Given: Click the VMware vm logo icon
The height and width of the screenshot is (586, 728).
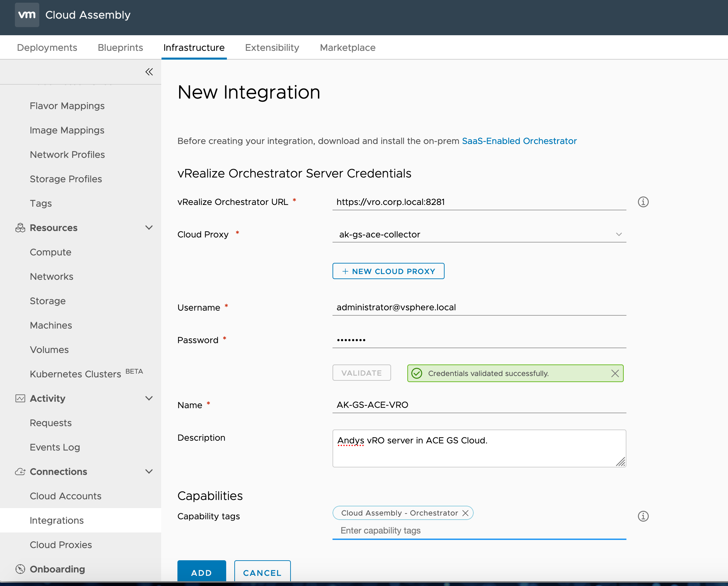Looking at the screenshot, I should coord(27,15).
